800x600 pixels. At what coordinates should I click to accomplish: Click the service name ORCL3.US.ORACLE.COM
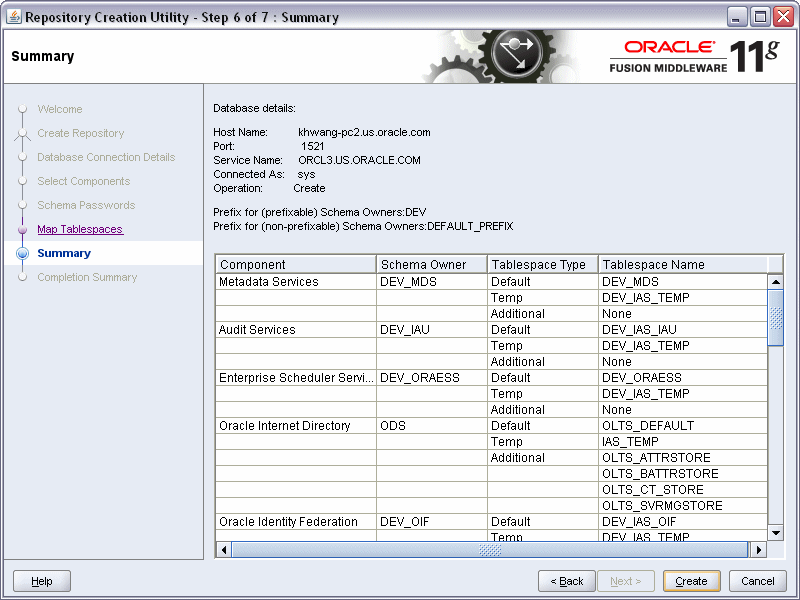359,160
